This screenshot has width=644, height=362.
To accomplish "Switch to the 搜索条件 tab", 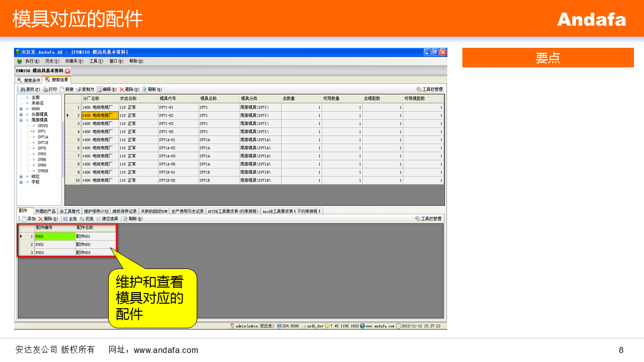I will click(29, 80).
